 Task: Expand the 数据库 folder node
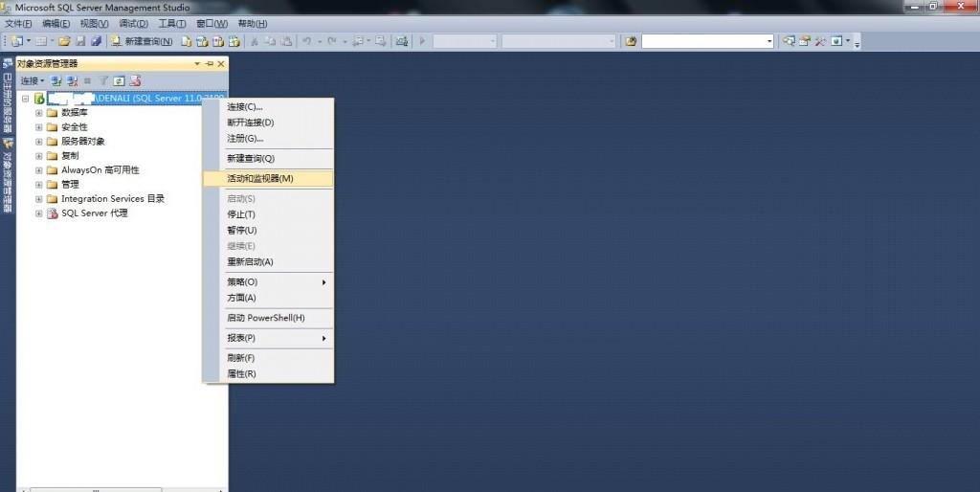[x=38, y=113]
